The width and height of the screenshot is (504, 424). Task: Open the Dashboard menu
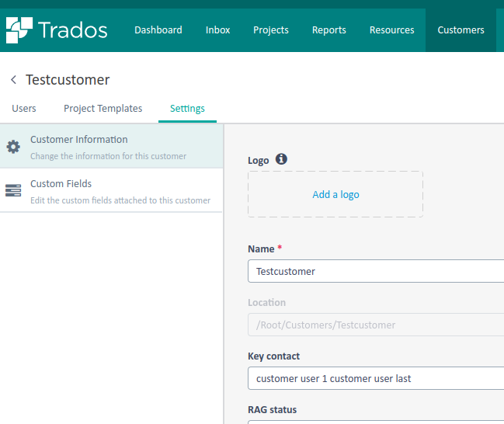158,30
